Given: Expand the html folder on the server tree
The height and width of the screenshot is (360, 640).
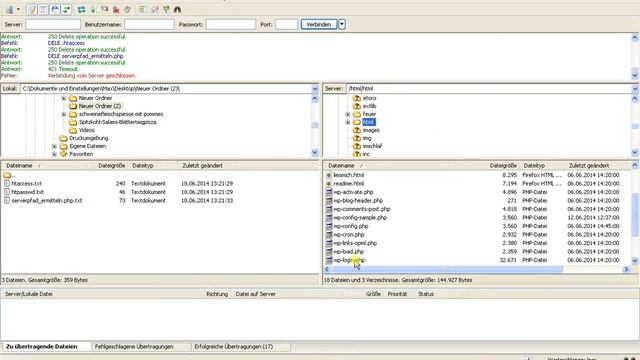Looking at the screenshot, I should [x=348, y=122].
